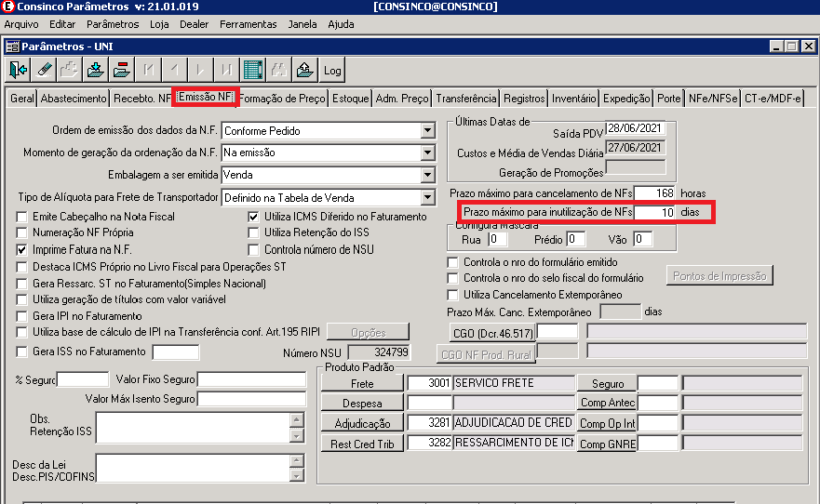
Task: Click the exit door toolbar icon
Action: (x=18, y=70)
